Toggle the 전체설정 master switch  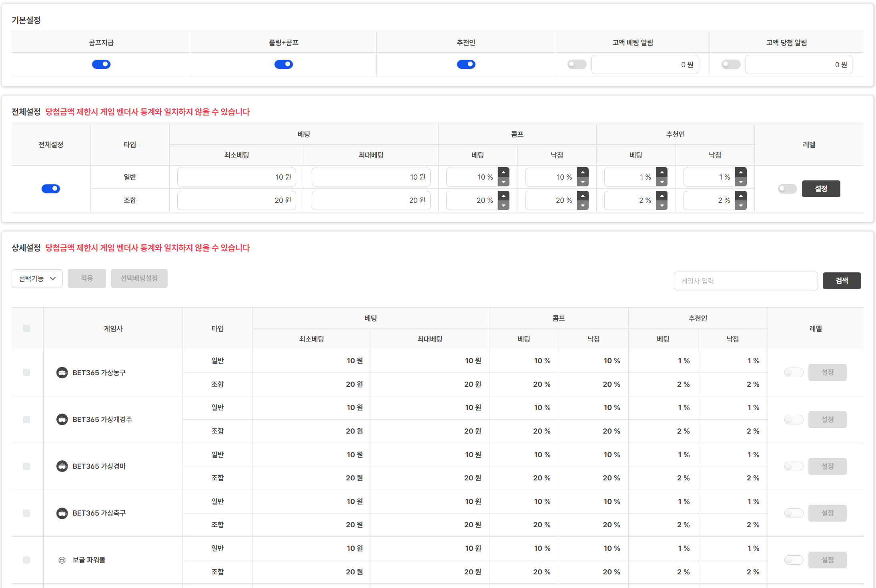[x=51, y=189]
